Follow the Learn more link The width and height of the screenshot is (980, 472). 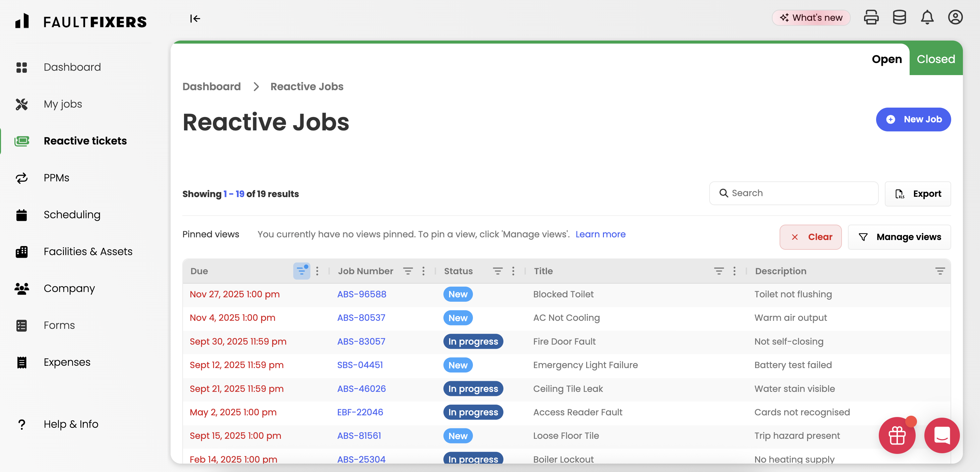point(600,234)
